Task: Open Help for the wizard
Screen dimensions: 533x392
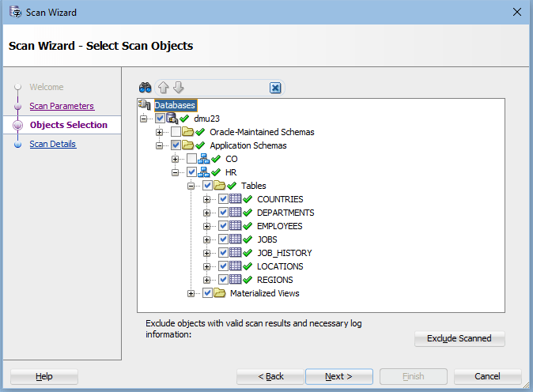Action: point(44,376)
